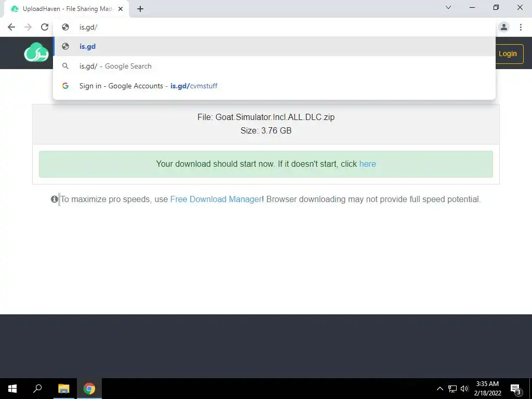Click the UploadHaven cloud logo
The image size is (532, 399).
point(36,52)
